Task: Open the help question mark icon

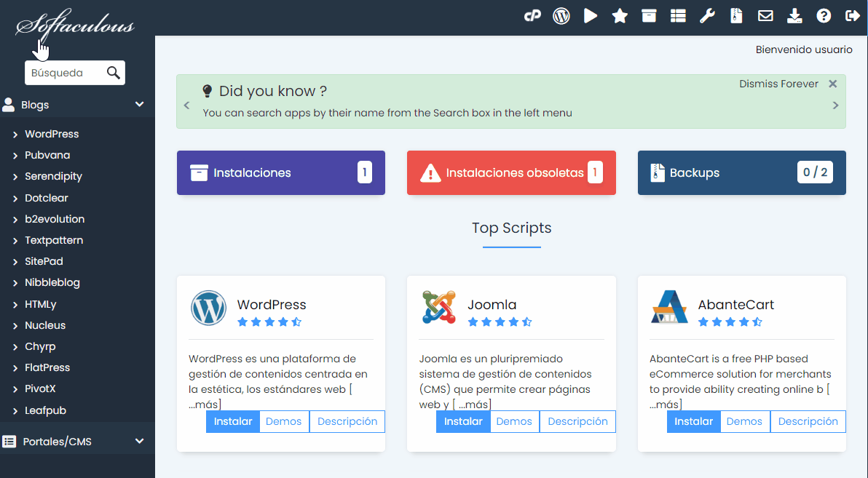Action: 824,16
